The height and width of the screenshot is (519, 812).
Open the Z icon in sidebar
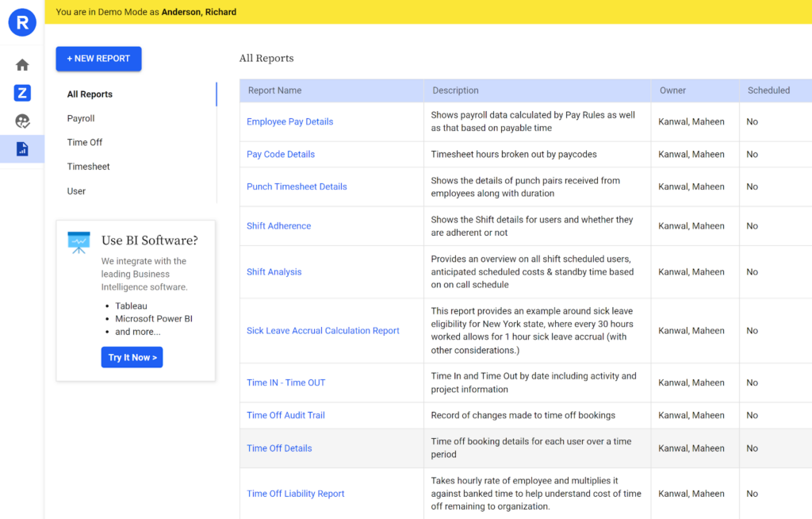pos(22,94)
